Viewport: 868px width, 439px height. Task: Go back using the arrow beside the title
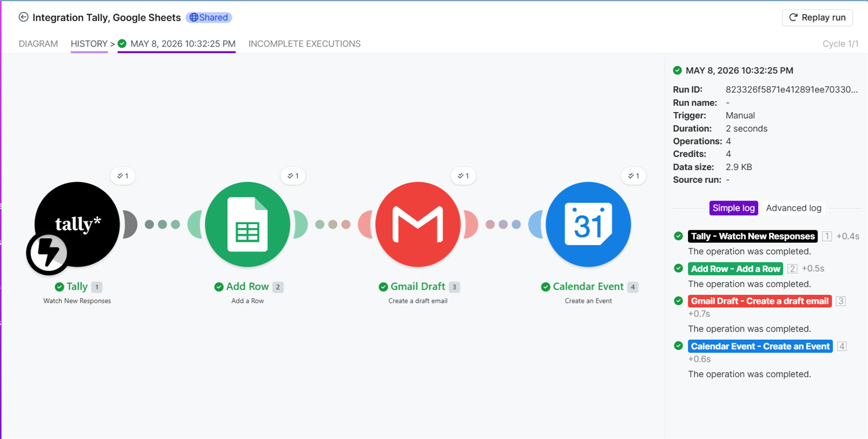(23, 17)
